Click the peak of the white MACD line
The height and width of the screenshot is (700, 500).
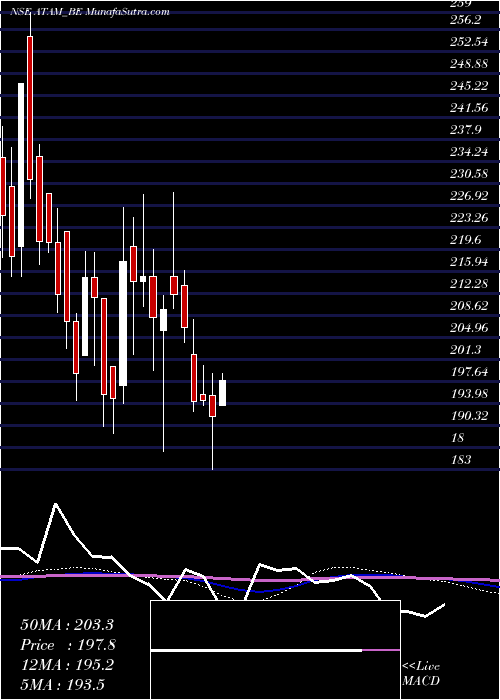[55, 504]
